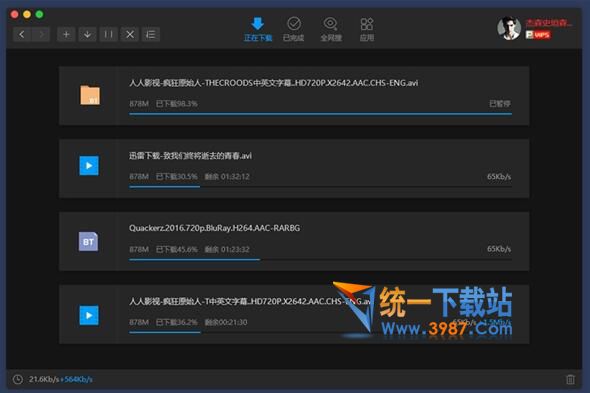Viewport: 590px width, 393px height.
Task: Pause downloads using the pause toolbar icon
Action: point(109,35)
